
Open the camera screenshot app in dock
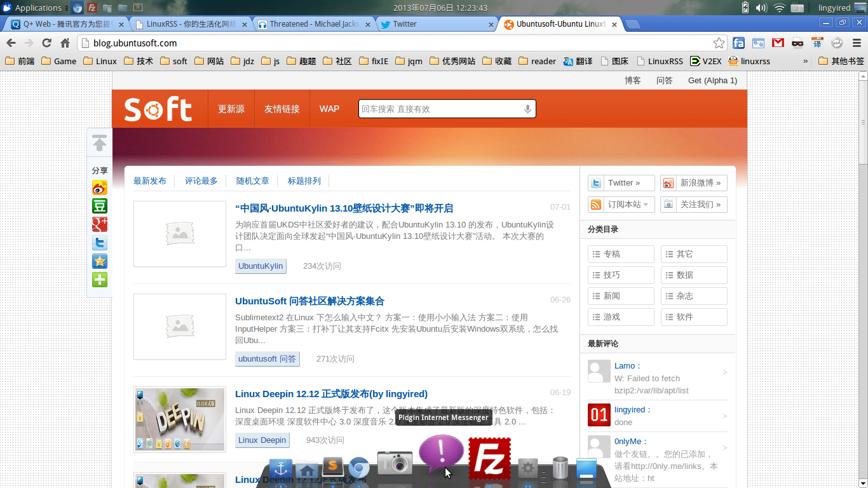point(395,463)
